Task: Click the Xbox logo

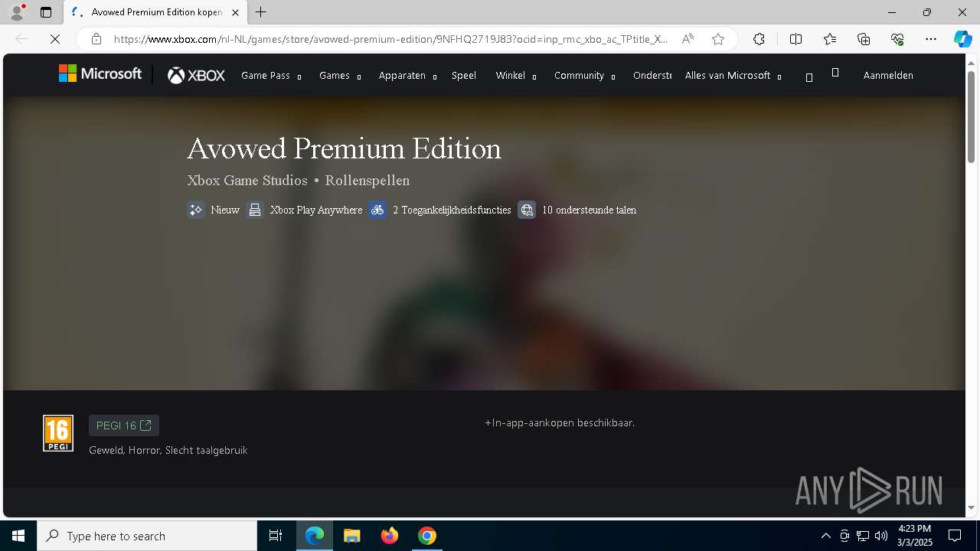Action: pos(196,75)
